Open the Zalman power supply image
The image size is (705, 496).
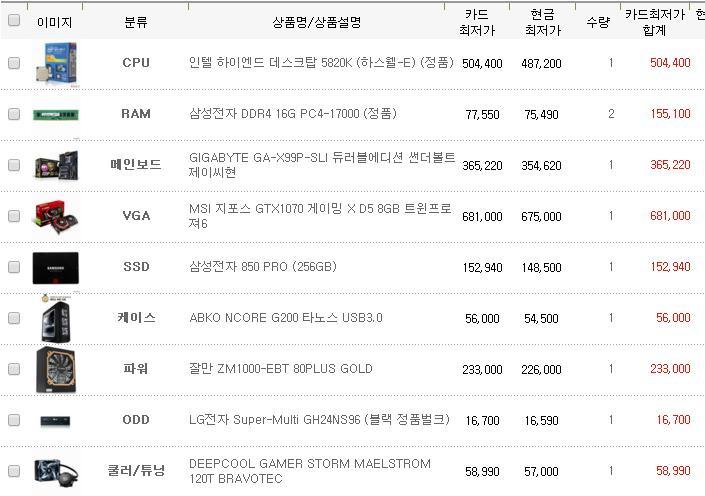click(54, 369)
